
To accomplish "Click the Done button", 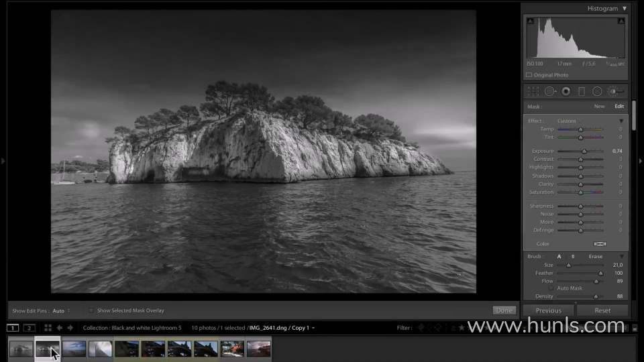I will coord(504,310).
